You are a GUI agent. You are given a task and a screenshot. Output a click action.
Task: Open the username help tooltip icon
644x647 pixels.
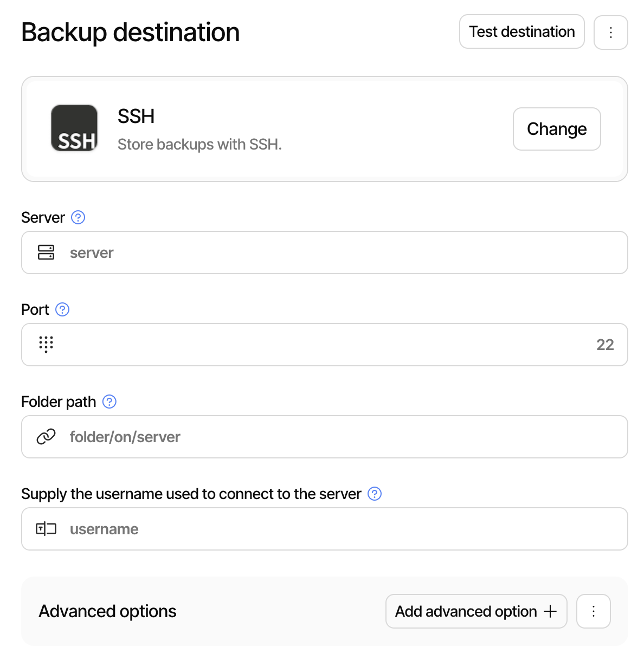374,494
